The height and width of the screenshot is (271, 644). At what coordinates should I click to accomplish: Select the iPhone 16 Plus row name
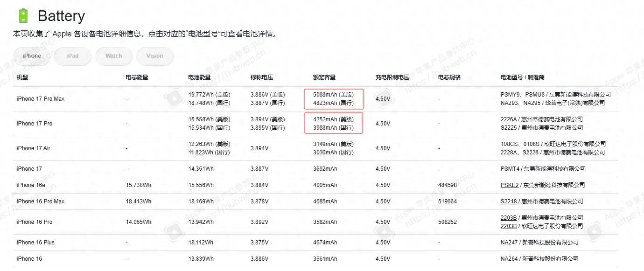tap(35, 243)
